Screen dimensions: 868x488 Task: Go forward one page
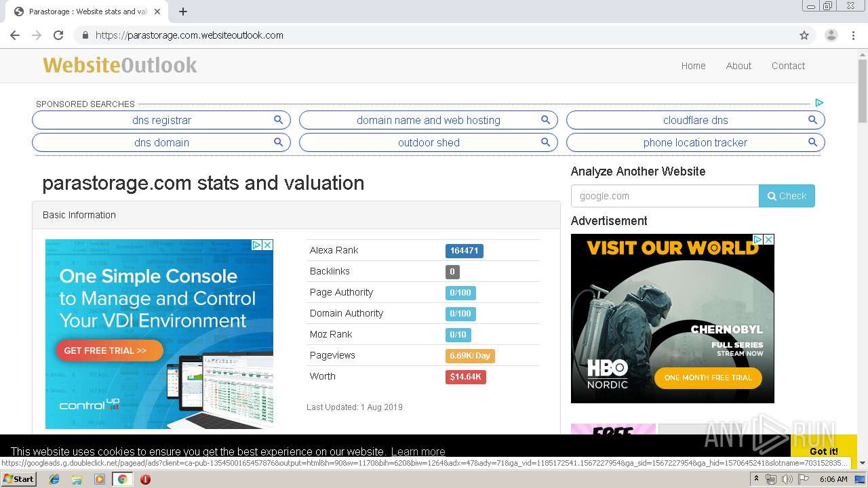[x=37, y=35]
